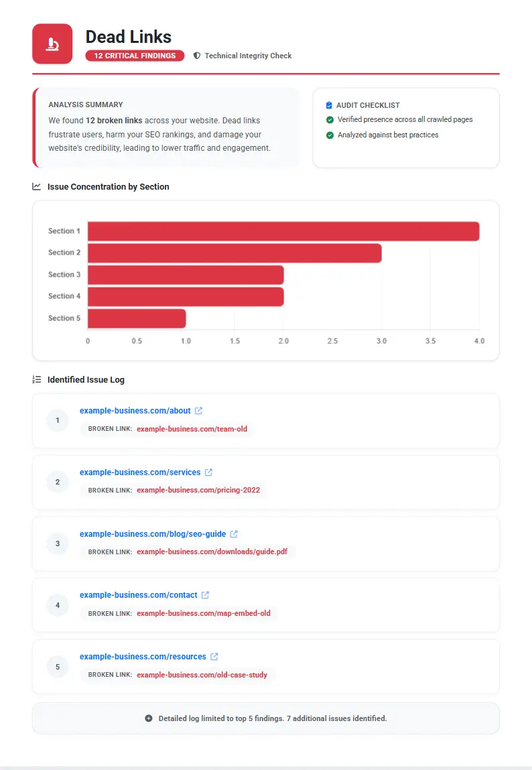Click the external link icon next to example-business.com/resources
Viewport: 532px width, 770px height.
[x=214, y=656]
